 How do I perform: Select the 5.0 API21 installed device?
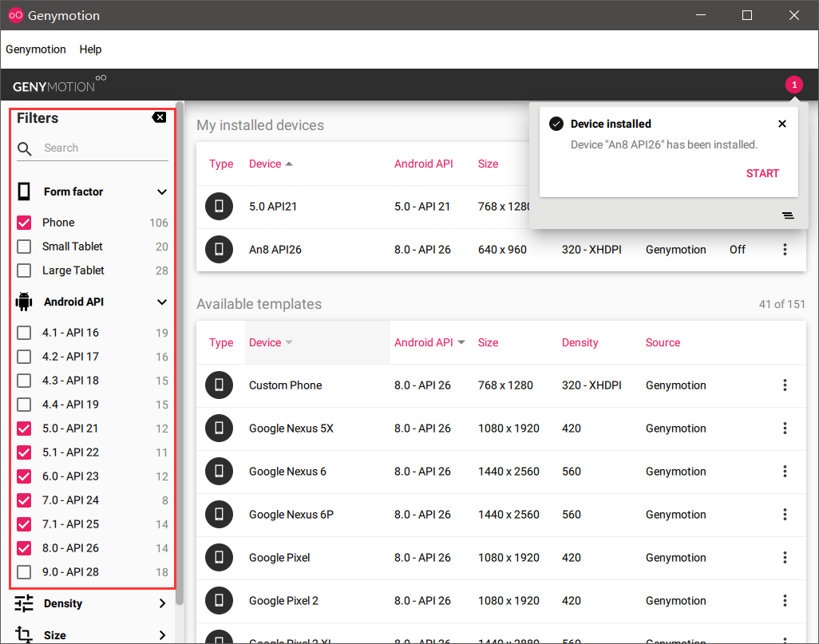273,207
